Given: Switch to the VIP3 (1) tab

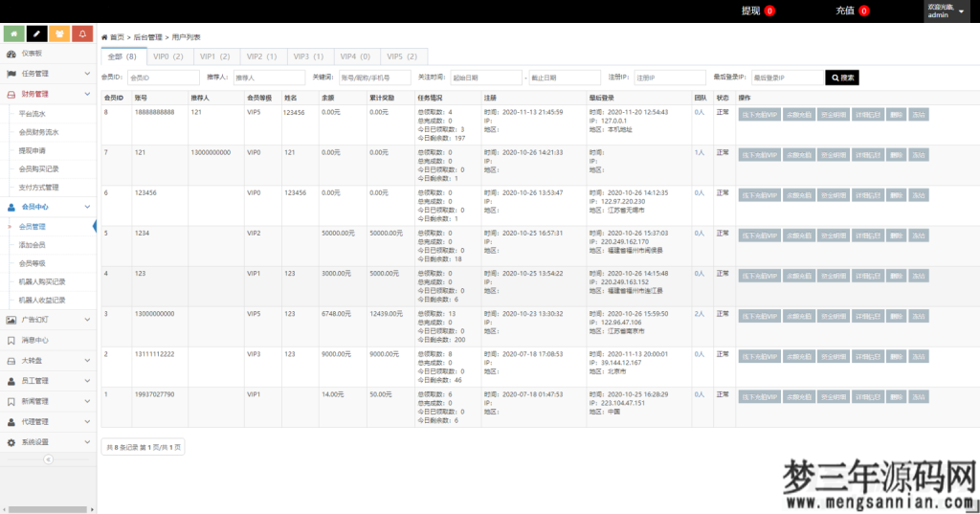Looking at the screenshot, I should point(309,56).
